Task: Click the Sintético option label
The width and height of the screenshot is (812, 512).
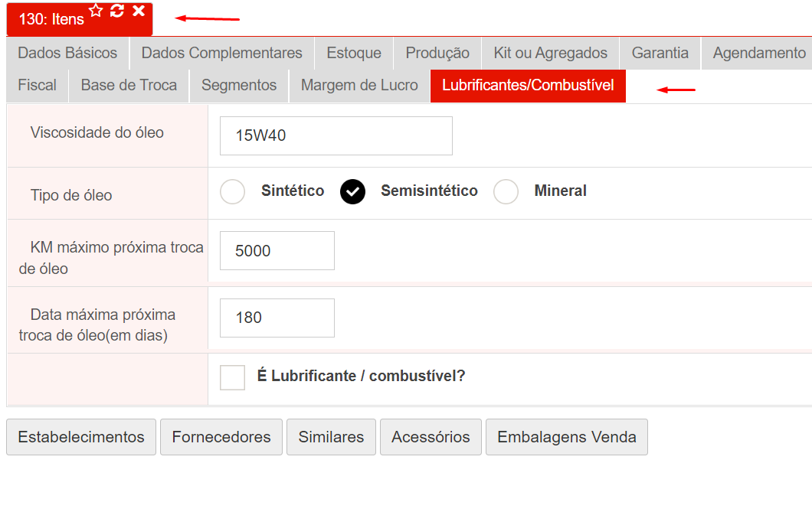Action: [x=293, y=191]
